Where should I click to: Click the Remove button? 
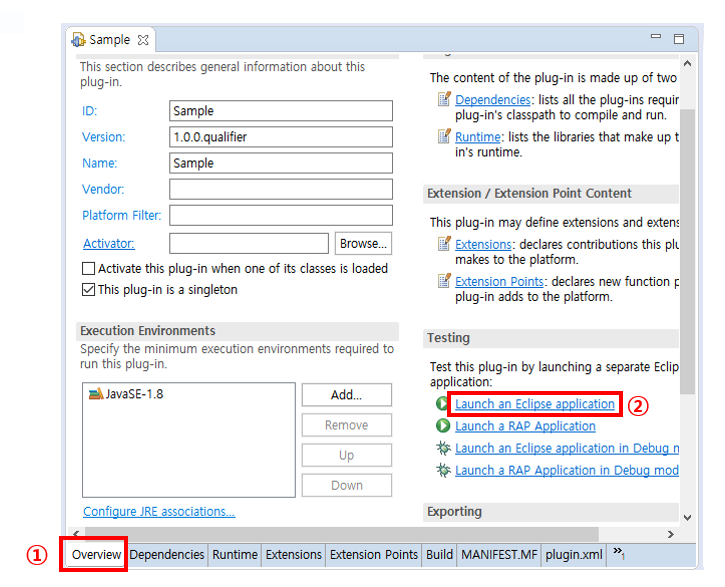pyautogui.click(x=347, y=425)
